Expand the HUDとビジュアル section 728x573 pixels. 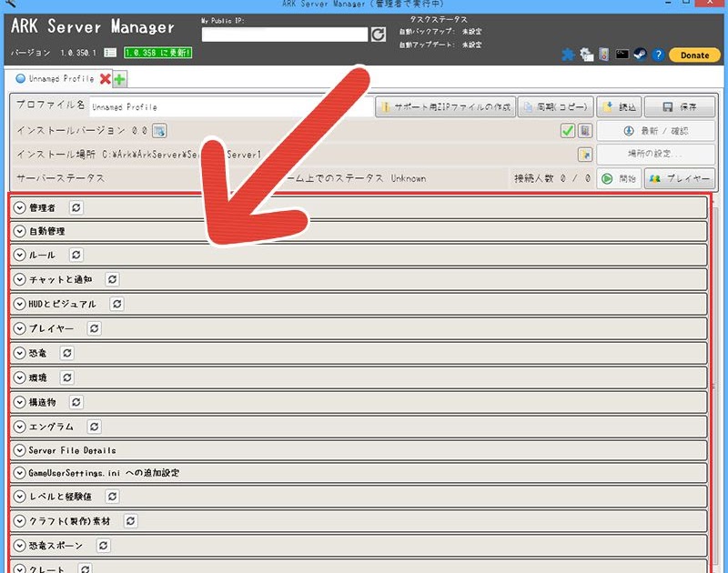point(19,304)
